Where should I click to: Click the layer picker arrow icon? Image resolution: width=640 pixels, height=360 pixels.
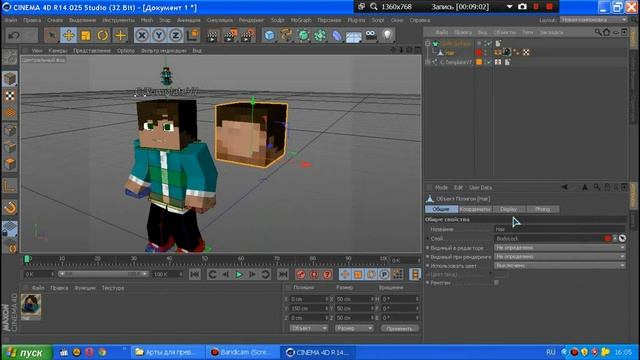pyautogui.click(x=622, y=238)
